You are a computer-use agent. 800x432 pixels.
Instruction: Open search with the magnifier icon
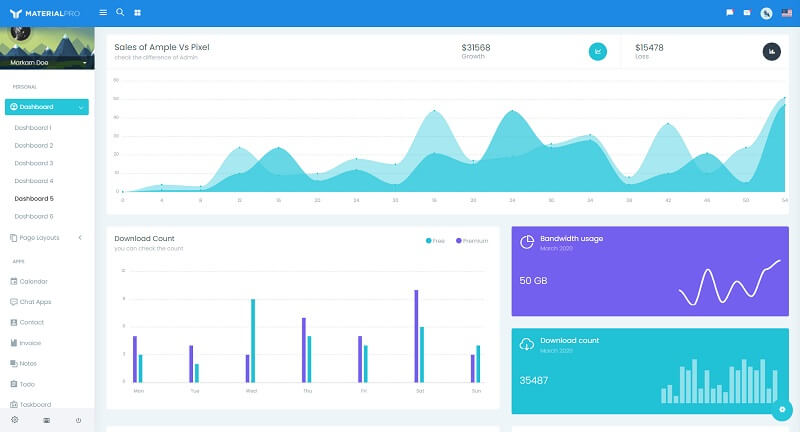(120, 13)
